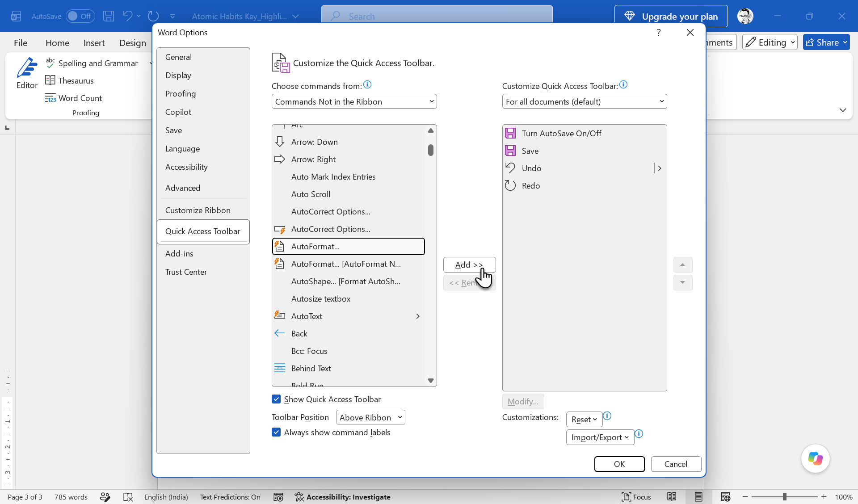Click Cancel in Word Options
This screenshot has height=504, width=858.
coord(676,464)
